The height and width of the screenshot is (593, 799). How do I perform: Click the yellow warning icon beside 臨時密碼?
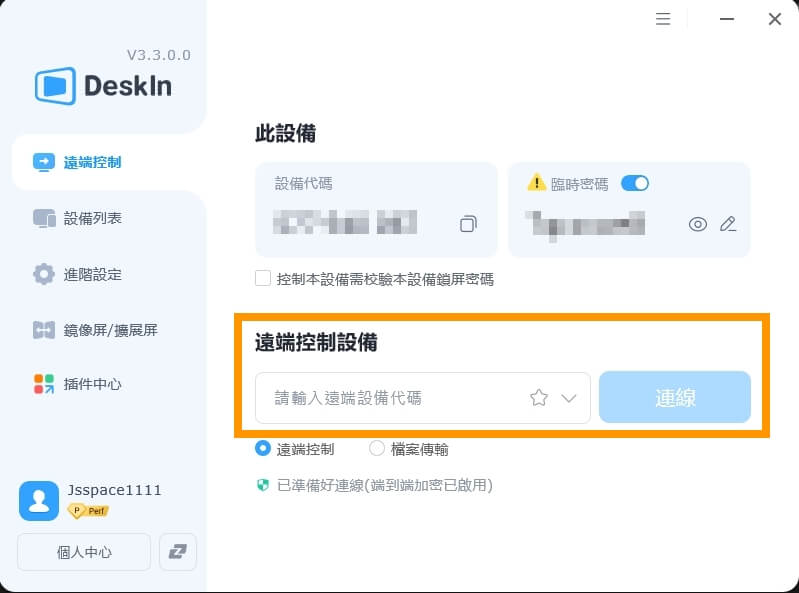coord(537,182)
